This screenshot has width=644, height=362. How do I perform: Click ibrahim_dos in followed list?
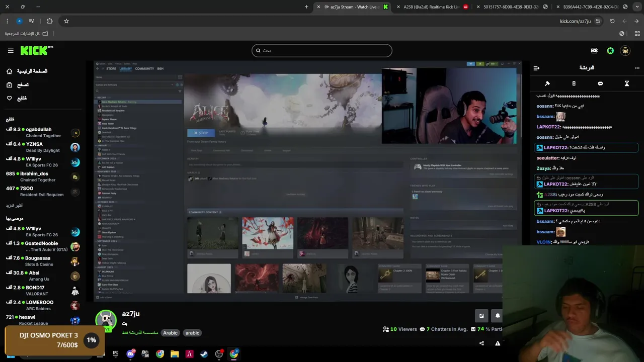[x=43, y=176]
